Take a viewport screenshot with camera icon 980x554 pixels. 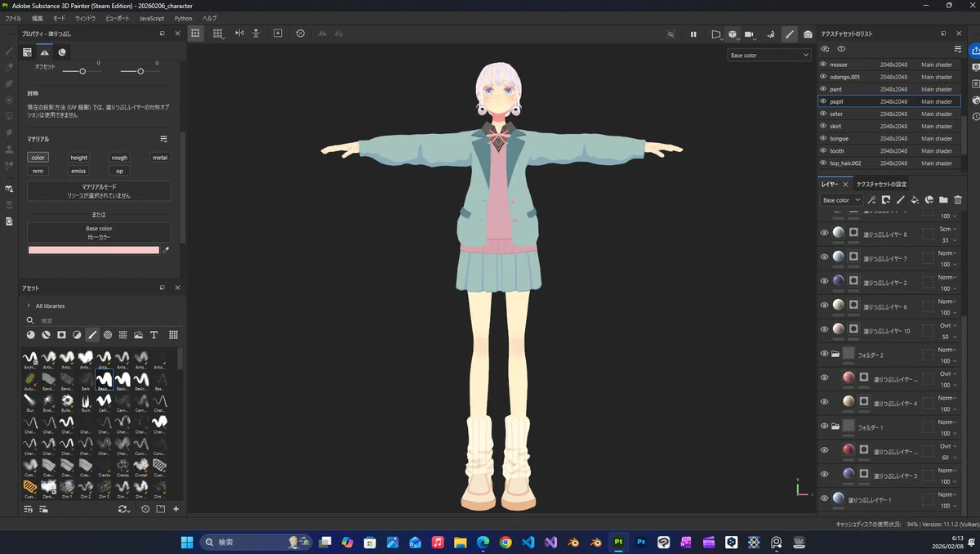808,34
